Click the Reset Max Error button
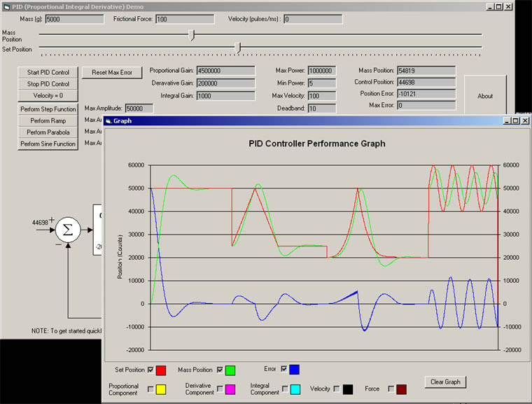The image size is (532, 404). (112, 72)
